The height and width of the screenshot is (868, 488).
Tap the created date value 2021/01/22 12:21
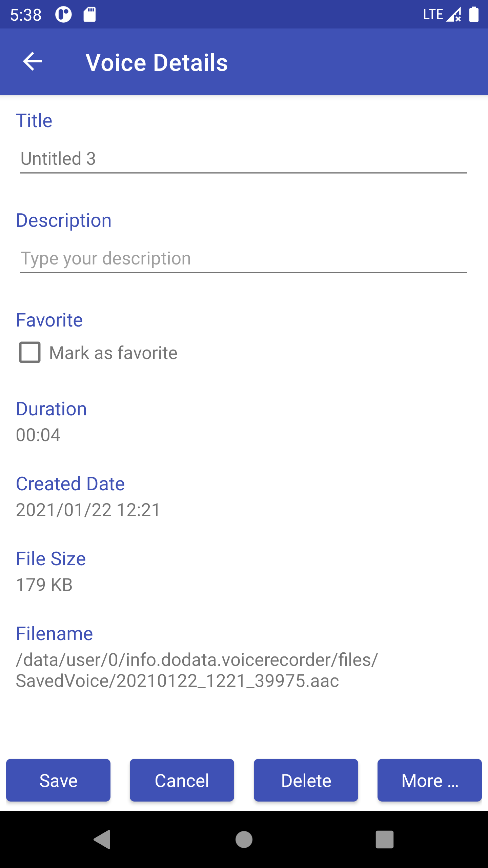pos(88,510)
